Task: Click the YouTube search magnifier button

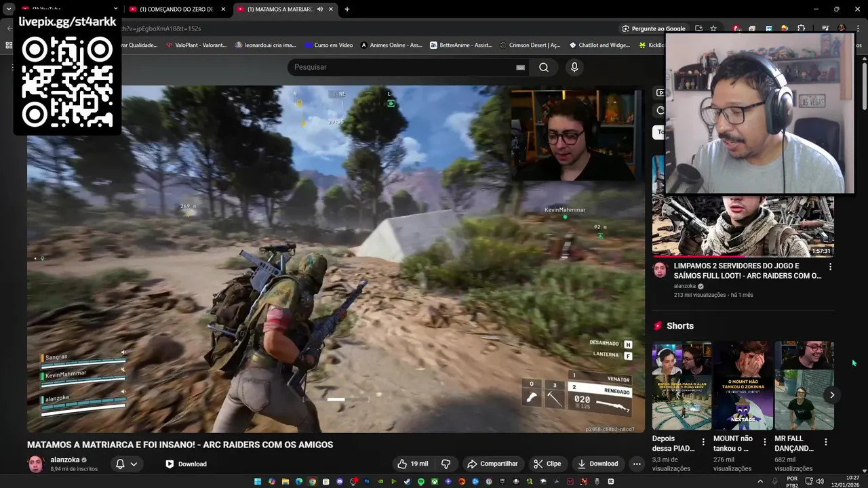Action: click(544, 67)
